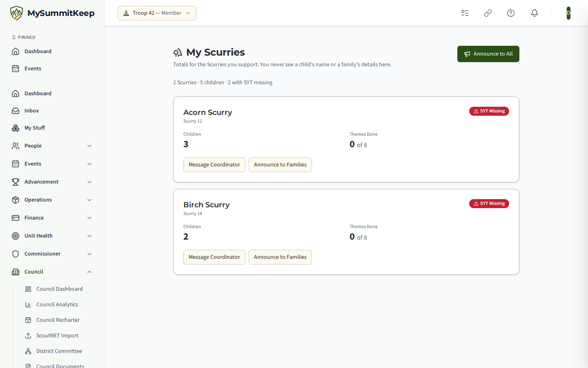The width and height of the screenshot is (588, 368).
Task: Announce to Families in Birch Scurry
Action: tap(280, 257)
